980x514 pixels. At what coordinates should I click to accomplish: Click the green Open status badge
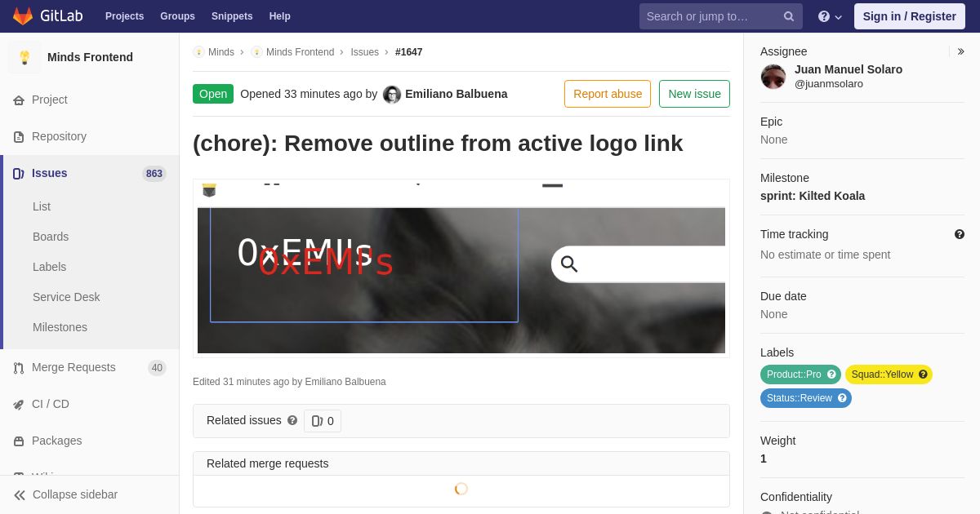point(213,94)
